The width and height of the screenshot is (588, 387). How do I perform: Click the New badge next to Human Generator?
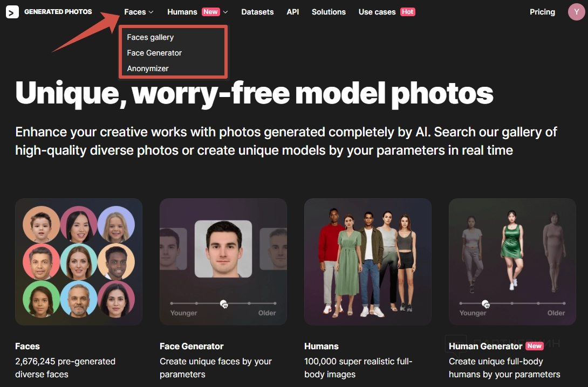coord(535,346)
